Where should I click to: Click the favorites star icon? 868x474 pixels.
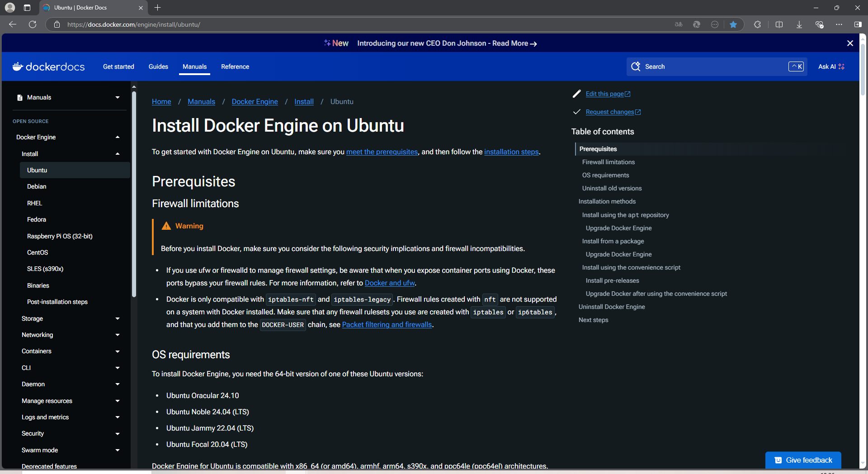pyautogui.click(x=733, y=24)
